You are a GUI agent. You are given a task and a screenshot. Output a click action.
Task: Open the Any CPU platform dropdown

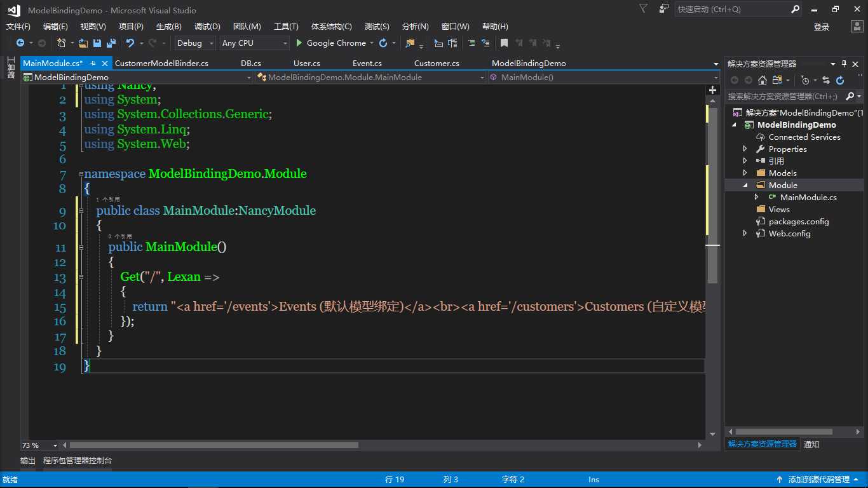pos(254,43)
